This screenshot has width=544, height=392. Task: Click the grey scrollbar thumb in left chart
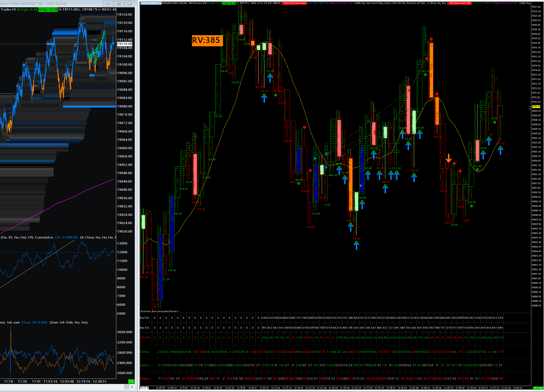[x=127, y=387]
